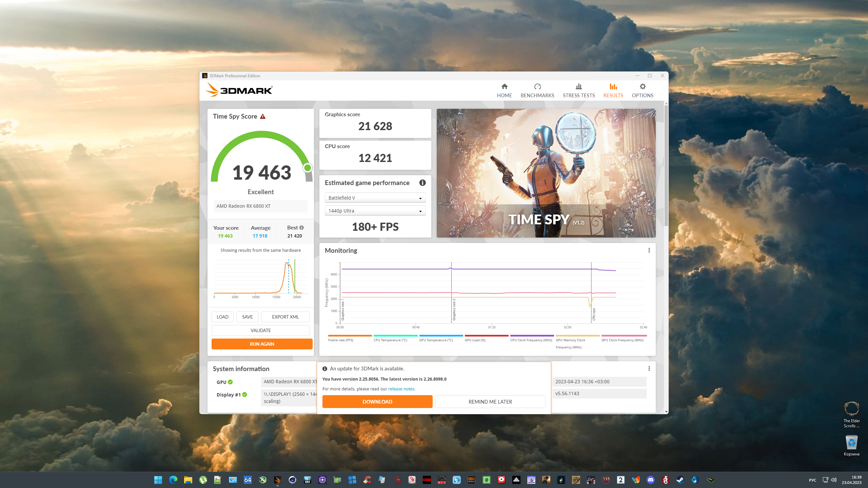Image resolution: width=868 pixels, height=488 pixels.
Task: Click the Time Spy score warning icon
Action: point(263,117)
